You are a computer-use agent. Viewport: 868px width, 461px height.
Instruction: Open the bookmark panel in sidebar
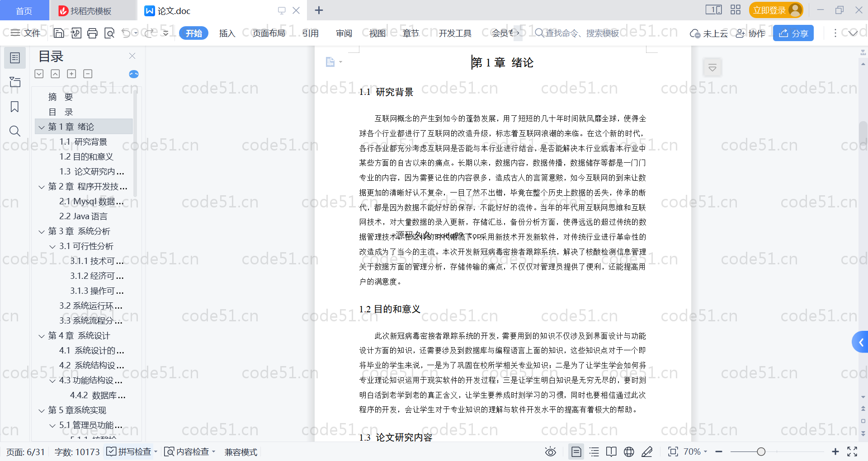coord(14,107)
